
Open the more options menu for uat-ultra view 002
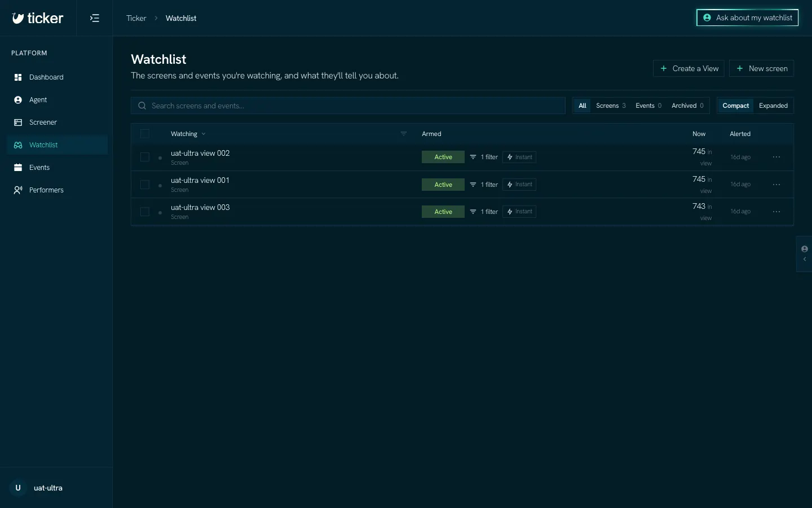[776, 157]
